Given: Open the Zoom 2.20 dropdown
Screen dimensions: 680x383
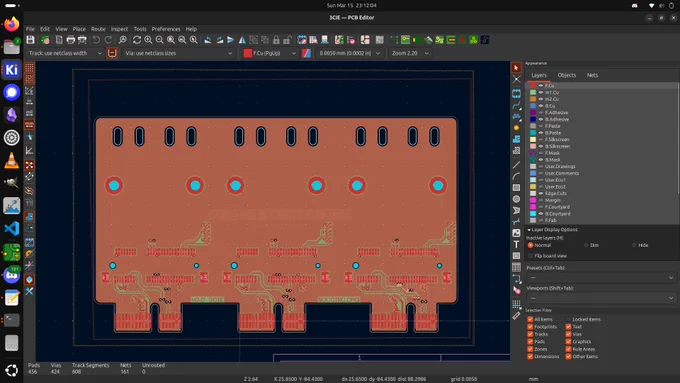Looking at the screenshot, I should coord(410,53).
